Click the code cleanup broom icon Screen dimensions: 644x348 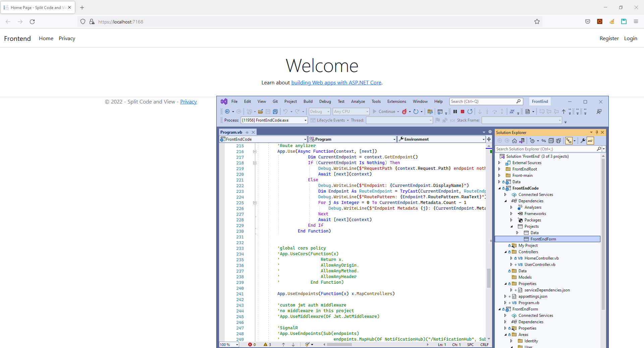(x=307, y=344)
